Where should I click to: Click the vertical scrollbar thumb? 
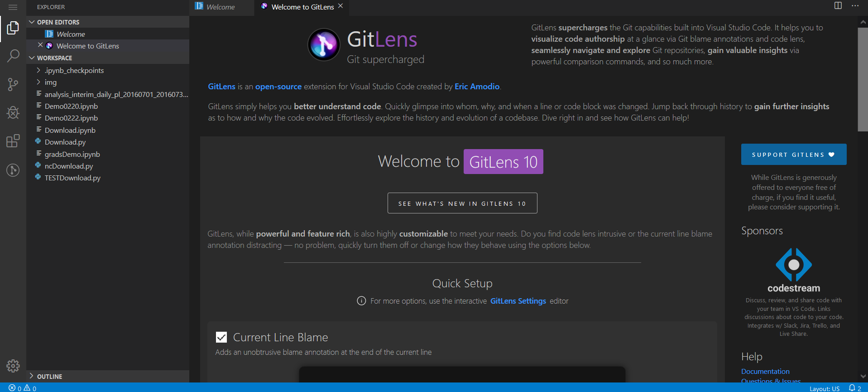pos(863,80)
